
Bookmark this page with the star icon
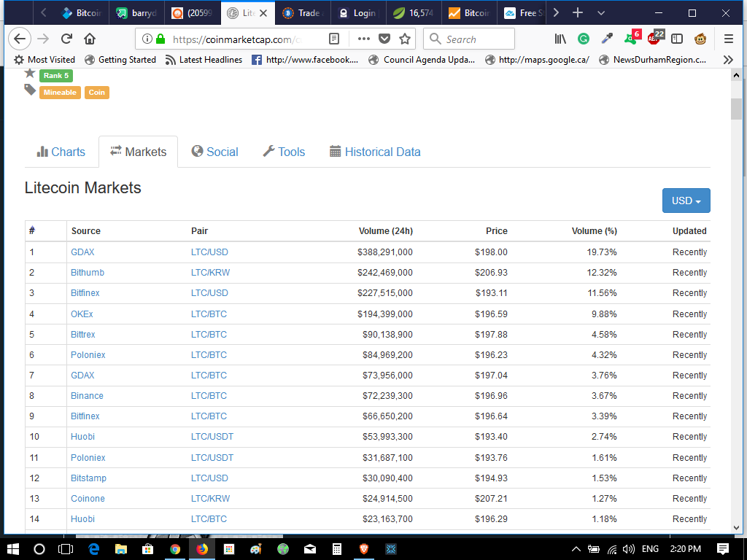coord(405,39)
